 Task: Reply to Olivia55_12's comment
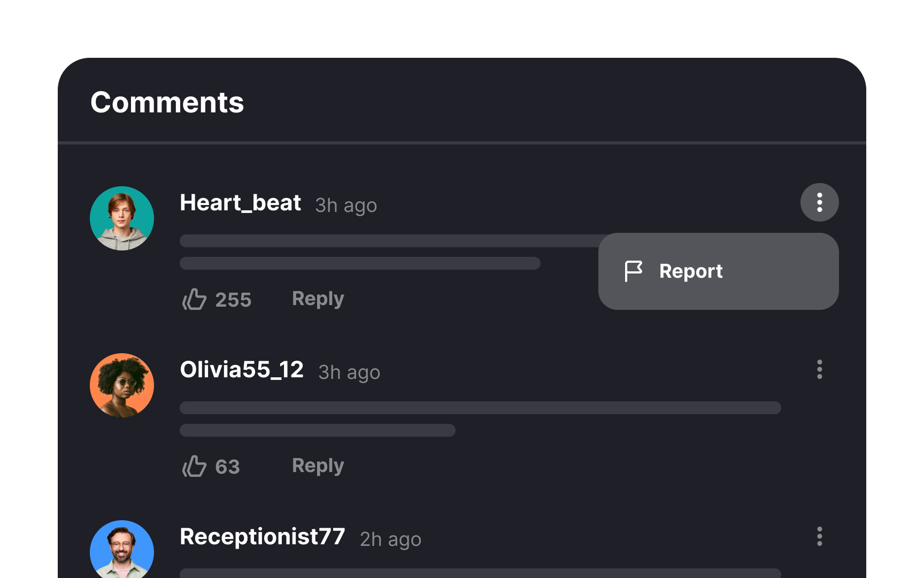click(318, 466)
